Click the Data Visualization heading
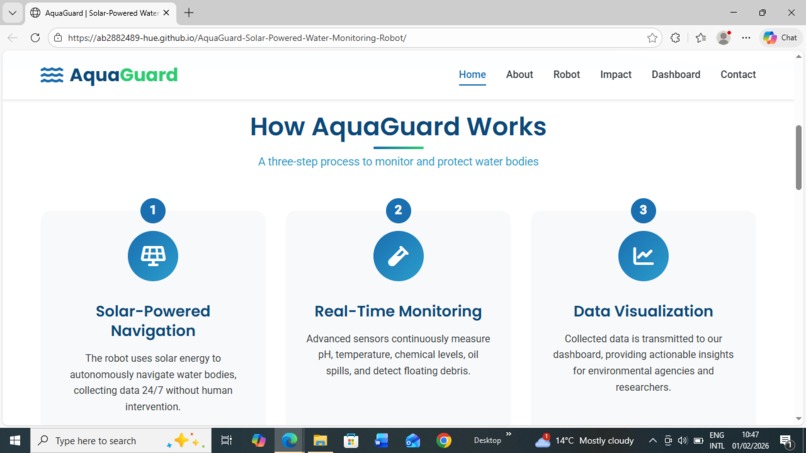Screen dimensions: 806x453 pos(643,311)
